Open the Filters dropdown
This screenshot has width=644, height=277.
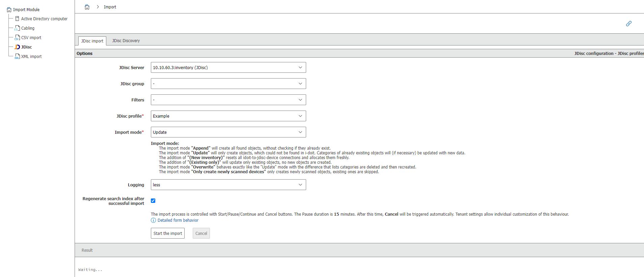[229, 100]
